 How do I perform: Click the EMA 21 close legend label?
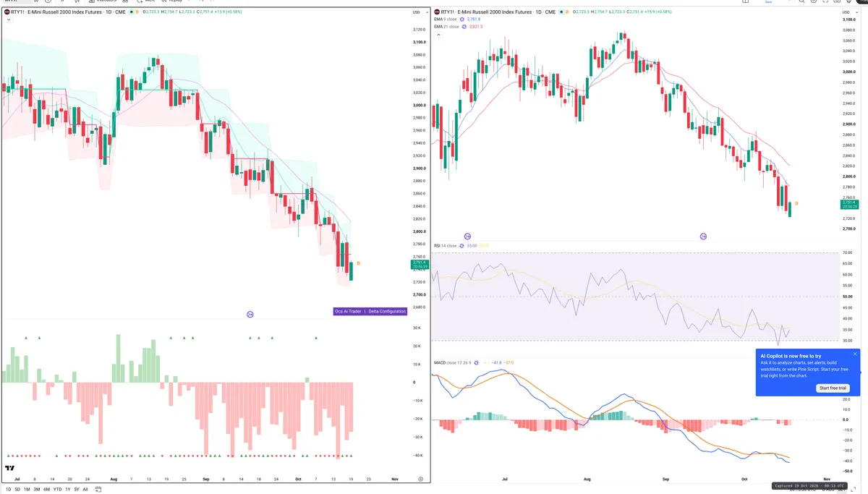click(446, 27)
